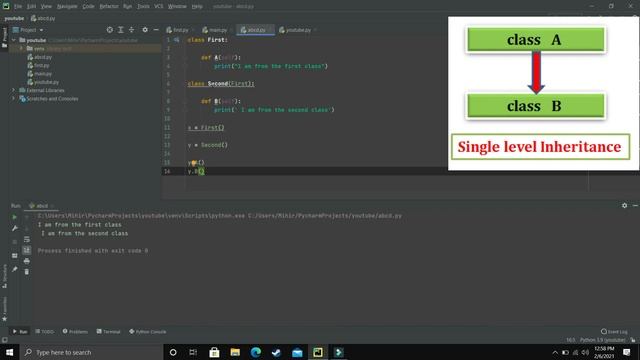The height and width of the screenshot is (360, 640).
Task: Open Microsoft Store from taskbar
Action: click(x=214, y=352)
